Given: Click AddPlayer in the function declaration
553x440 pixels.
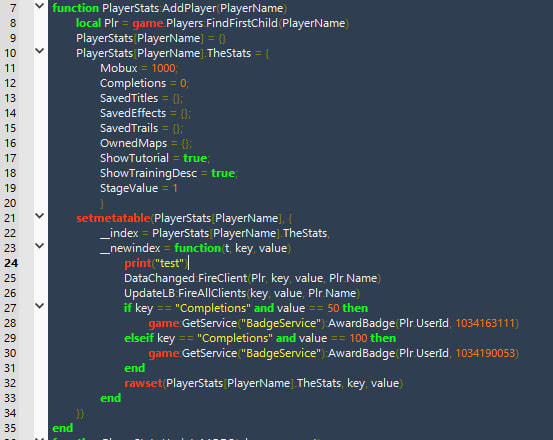Looking at the screenshot, I should click(189, 8).
